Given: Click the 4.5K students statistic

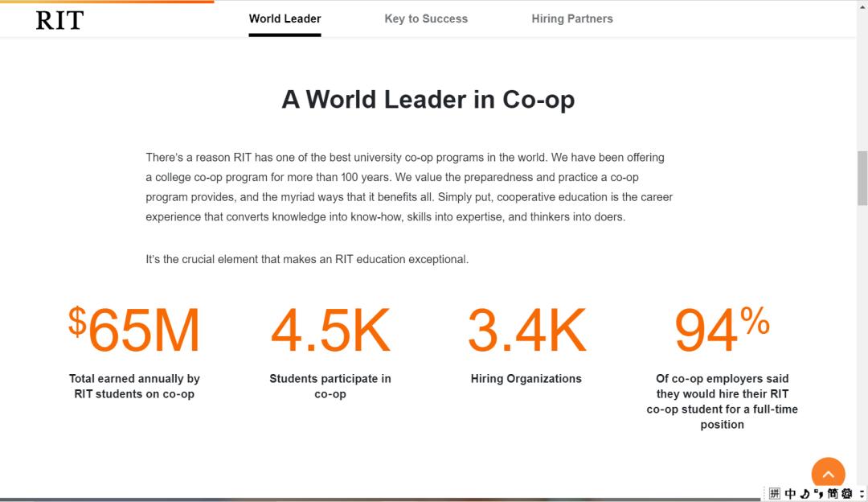Looking at the screenshot, I should coord(330,331).
